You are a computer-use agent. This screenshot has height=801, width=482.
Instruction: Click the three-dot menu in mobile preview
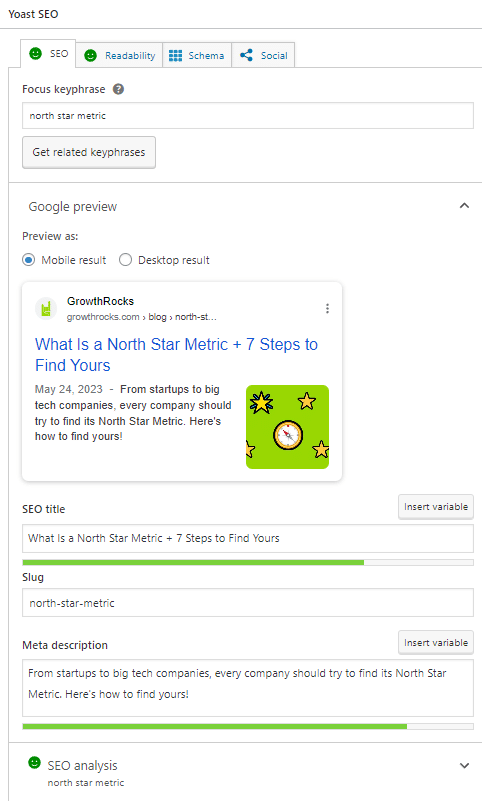(x=327, y=309)
